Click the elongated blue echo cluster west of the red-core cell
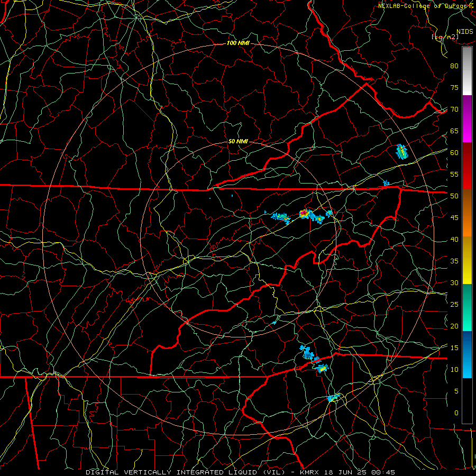 coord(281,217)
